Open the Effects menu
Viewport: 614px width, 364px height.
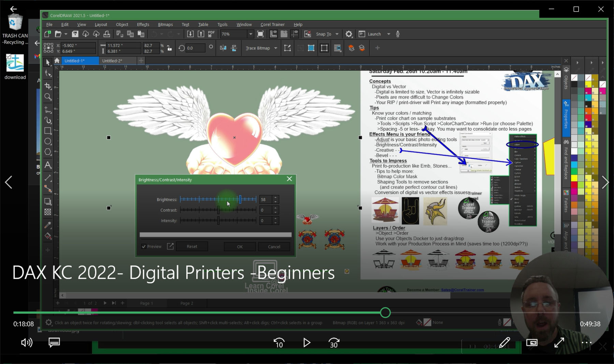point(143,25)
